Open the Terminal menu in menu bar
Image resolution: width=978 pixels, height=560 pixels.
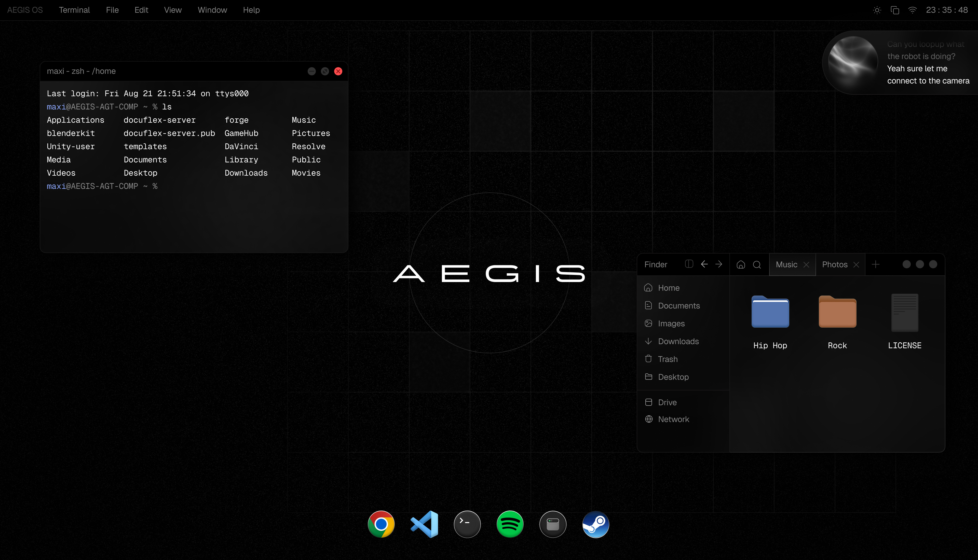click(74, 10)
